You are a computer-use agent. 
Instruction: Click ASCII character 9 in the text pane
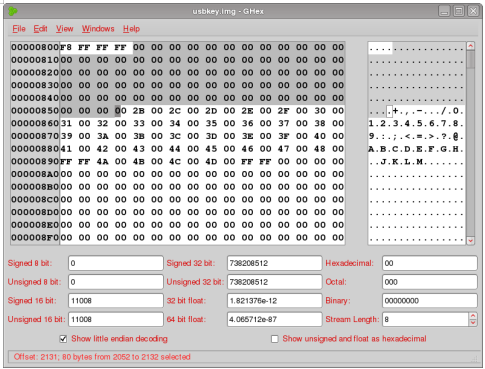pos(371,136)
